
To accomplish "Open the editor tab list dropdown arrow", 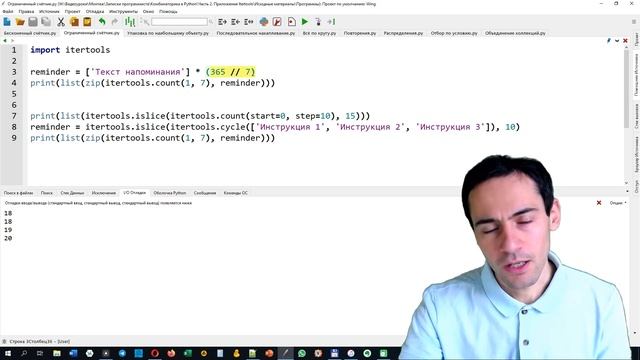I will coord(617,40).
